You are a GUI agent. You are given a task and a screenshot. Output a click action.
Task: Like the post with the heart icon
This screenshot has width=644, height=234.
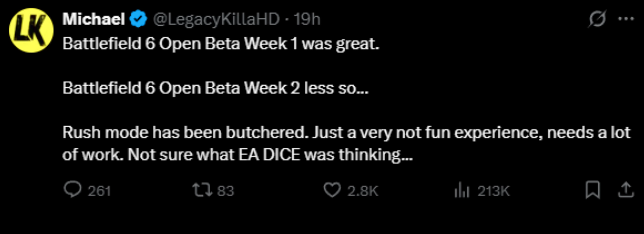332,190
